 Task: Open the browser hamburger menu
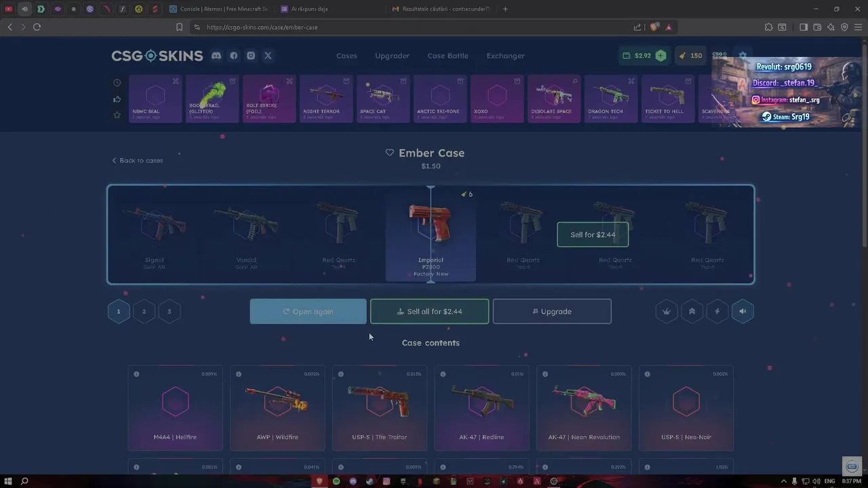[858, 27]
